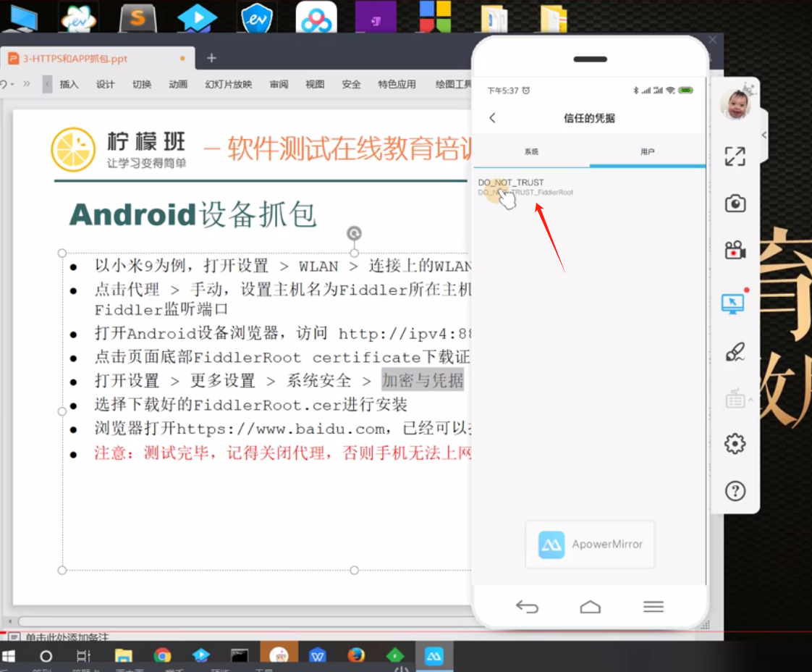Open the WPS W taskbar icon
This screenshot has height=672, width=812.
[318, 656]
